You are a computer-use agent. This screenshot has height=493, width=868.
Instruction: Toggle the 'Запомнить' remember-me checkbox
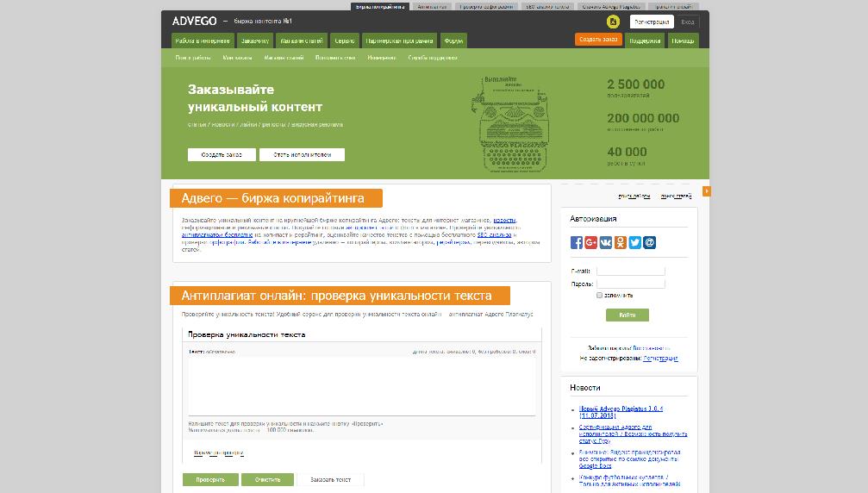point(599,296)
